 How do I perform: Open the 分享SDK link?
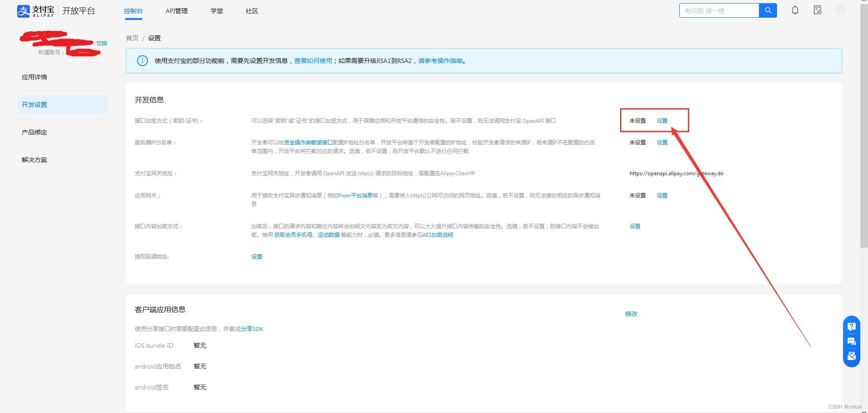[x=252, y=329]
